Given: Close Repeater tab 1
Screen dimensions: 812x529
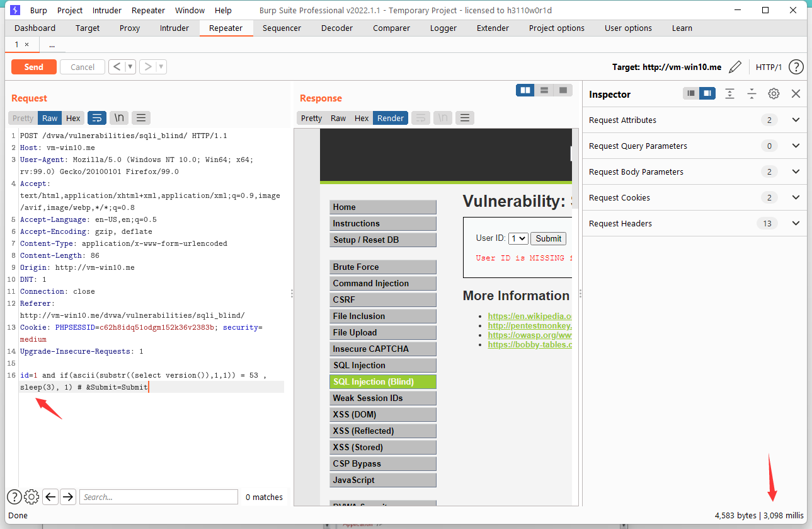Looking at the screenshot, I should (26, 45).
